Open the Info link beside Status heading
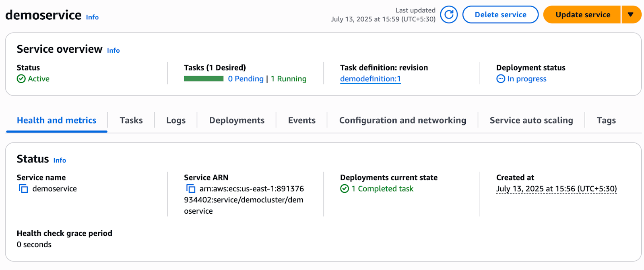 [x=60, y=161]
